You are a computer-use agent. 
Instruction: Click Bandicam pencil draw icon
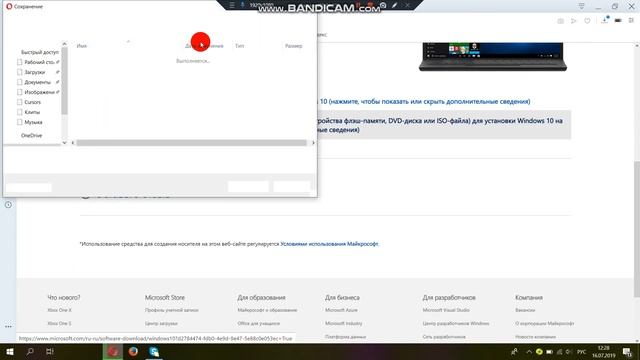394,5
